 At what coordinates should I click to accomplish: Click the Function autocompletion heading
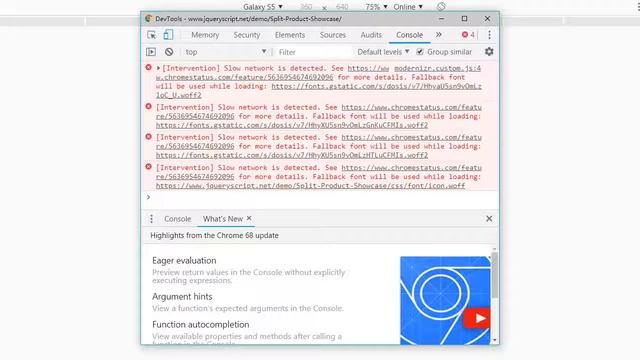pyautogui.click(x=200, y=325)
